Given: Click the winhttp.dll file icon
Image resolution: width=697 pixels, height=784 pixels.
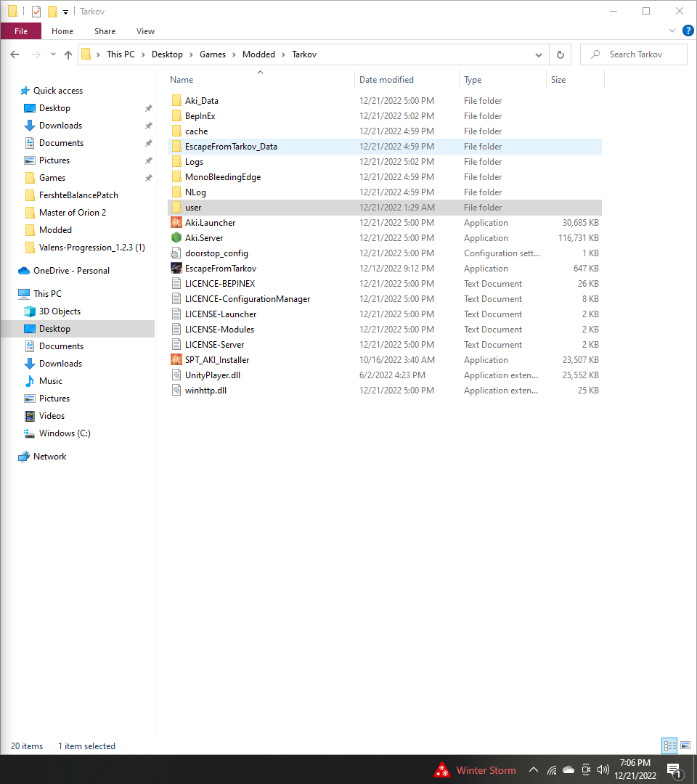Looking at the screenshot, I should pos(176,391).
